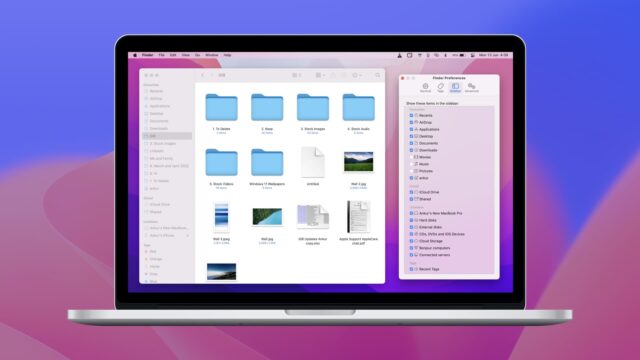Click the Finder search magnifier icon
This screenshot has width=640, height=360.
[378, 76]
